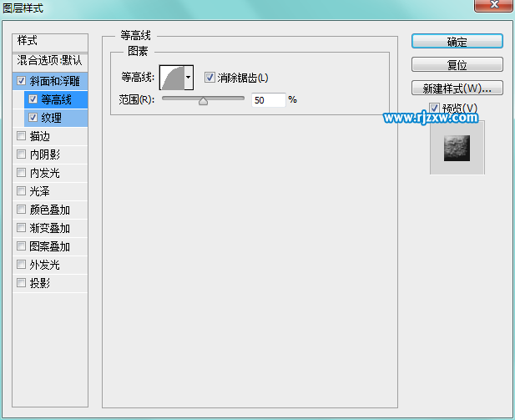Select the 等高线 sub-item row
Screen dimensions: 515x420
(56, 99)
